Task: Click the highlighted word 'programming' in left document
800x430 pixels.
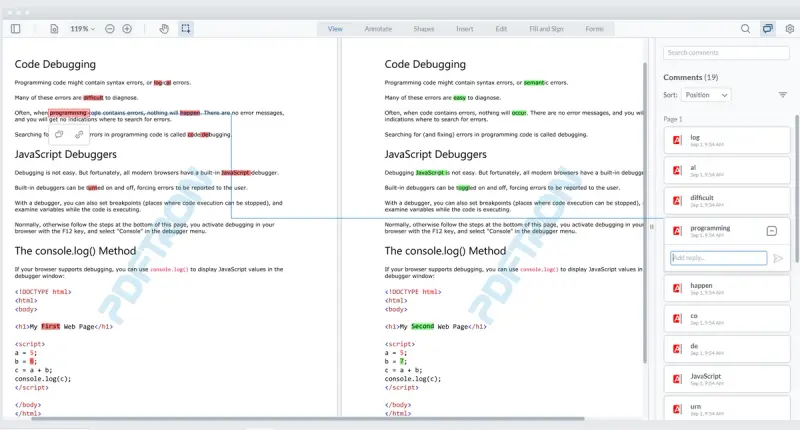Action: [x=68, y=113]
